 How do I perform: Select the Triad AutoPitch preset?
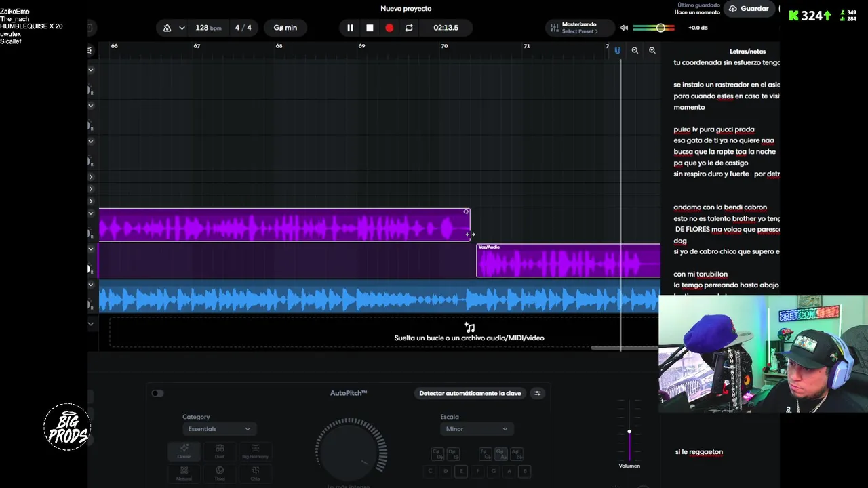(220, 473)
